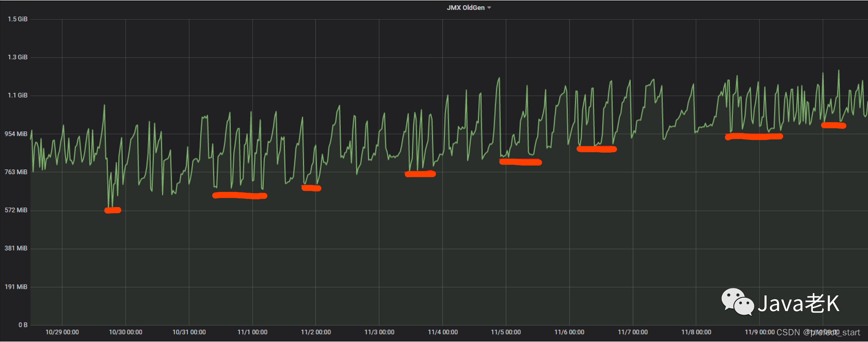Click the 11/6 00:00 time axis label

pos(569,332)
